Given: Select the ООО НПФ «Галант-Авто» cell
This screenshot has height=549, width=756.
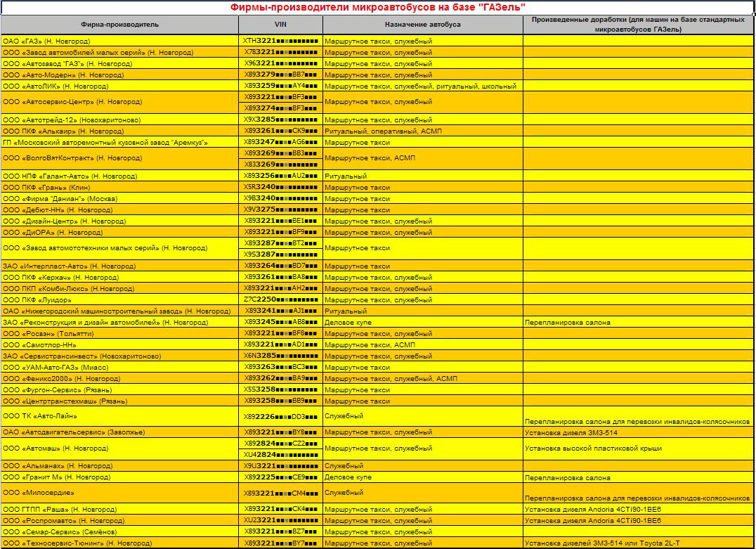Looking at the screenshot, I should [x=119, y=176].
